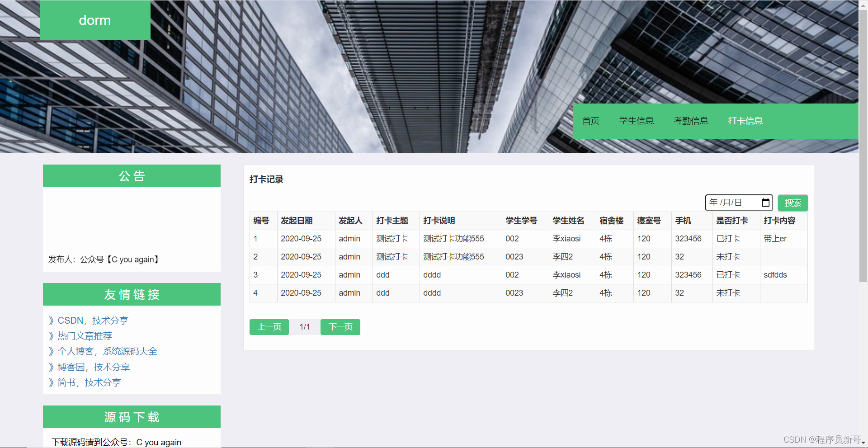Click the dorm logo banner
This screenshot has height=448, width=868.
coord(95,20)
